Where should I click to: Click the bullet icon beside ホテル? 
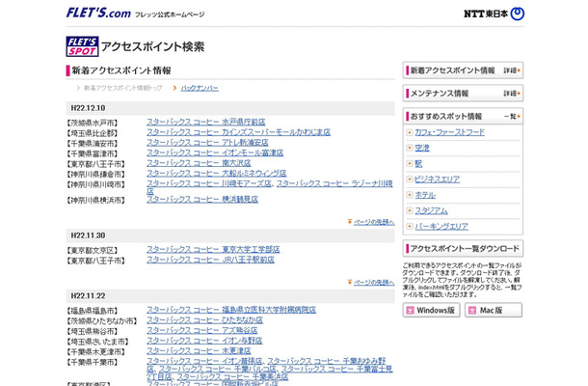(410, 195)
